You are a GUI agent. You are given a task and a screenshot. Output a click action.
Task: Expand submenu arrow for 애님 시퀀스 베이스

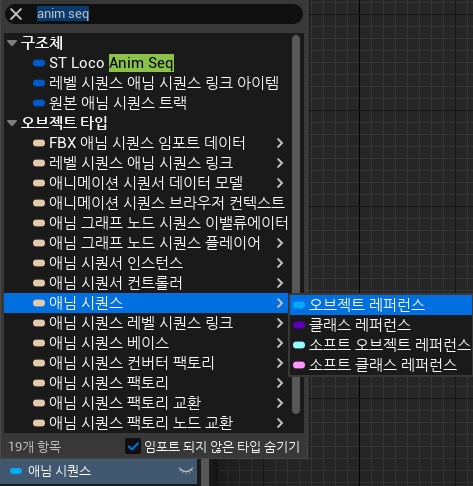pos(280,343)
